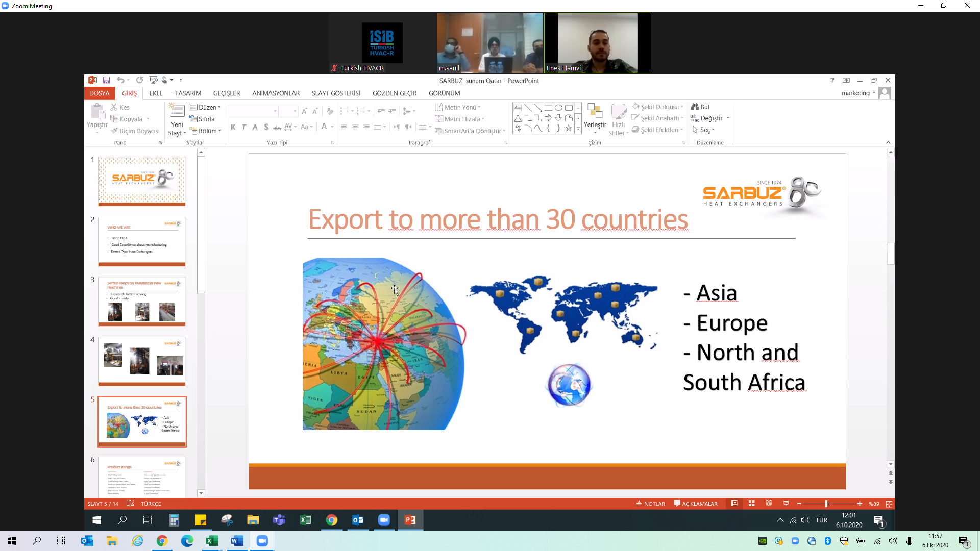
Task: Click Biçim Boyacısı format painter
Action: [x=135, y=131]
